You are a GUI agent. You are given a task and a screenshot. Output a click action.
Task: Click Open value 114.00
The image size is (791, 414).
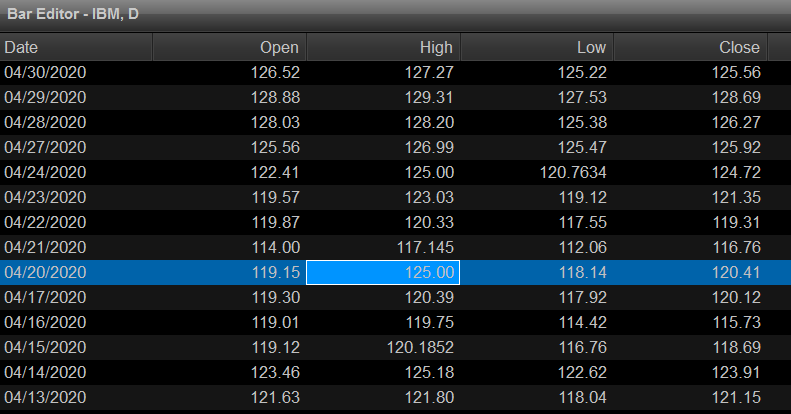(x=275, y=247)
